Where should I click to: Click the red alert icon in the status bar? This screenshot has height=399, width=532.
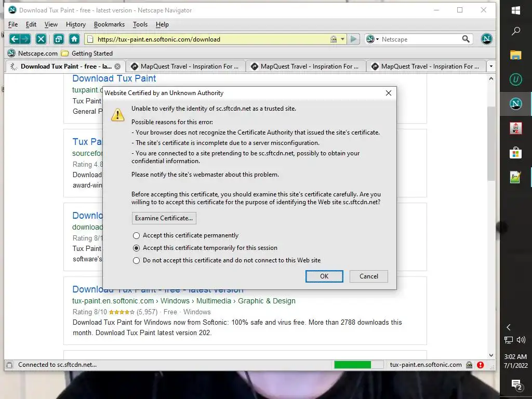click(x=481, y=365)
